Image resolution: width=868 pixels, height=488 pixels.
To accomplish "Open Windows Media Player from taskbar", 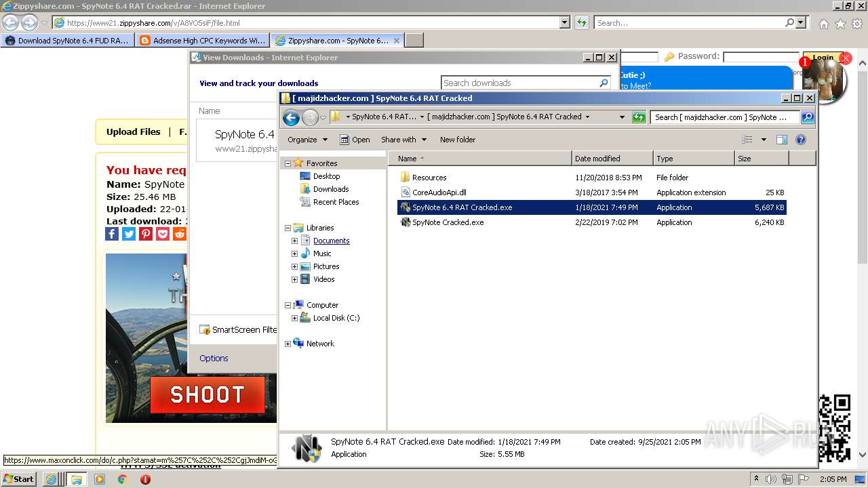I will tap(100, 479).
